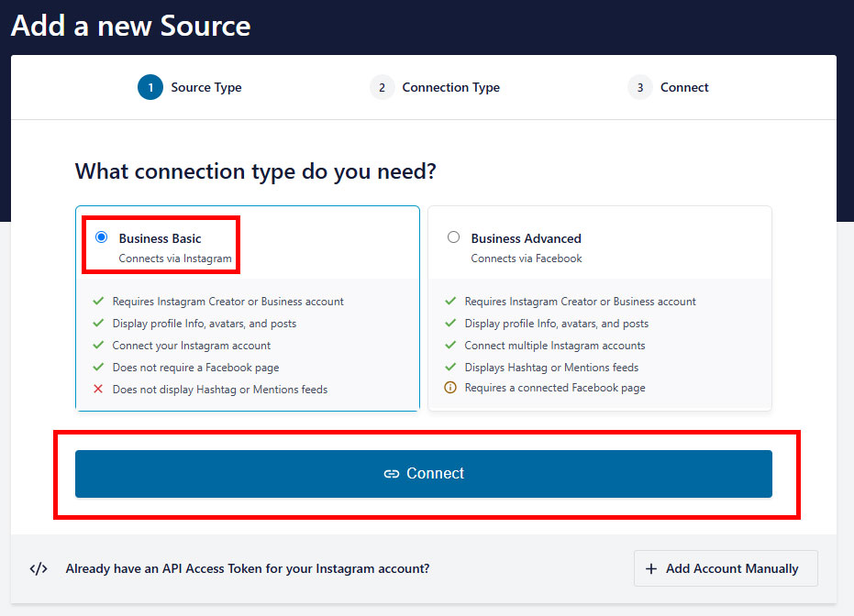
Task: Click checkmark beside 'Does not require a Facebook page'
Action: click(x=98, y=367)
